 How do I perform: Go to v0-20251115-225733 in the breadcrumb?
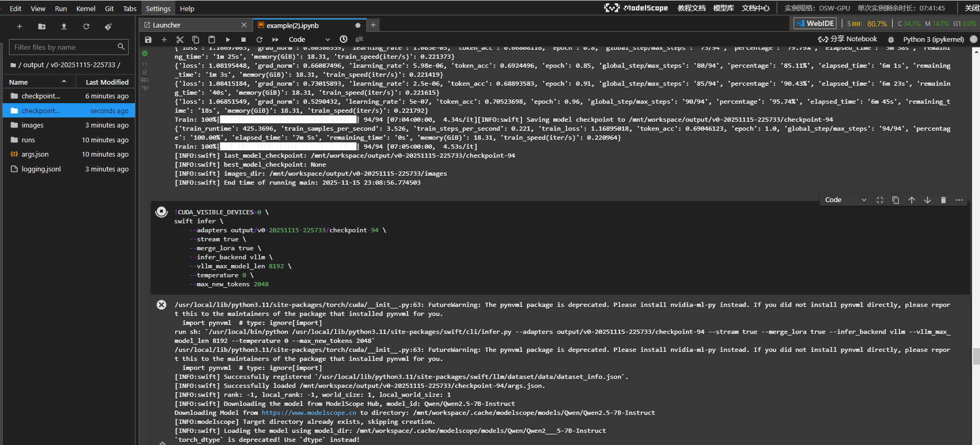[83, 65]
